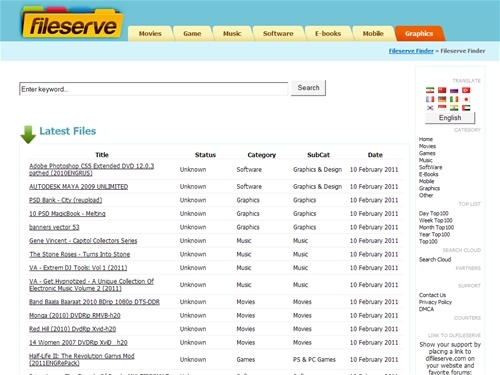
Task: Open Music in the sidebar category list
Action: 426,160
